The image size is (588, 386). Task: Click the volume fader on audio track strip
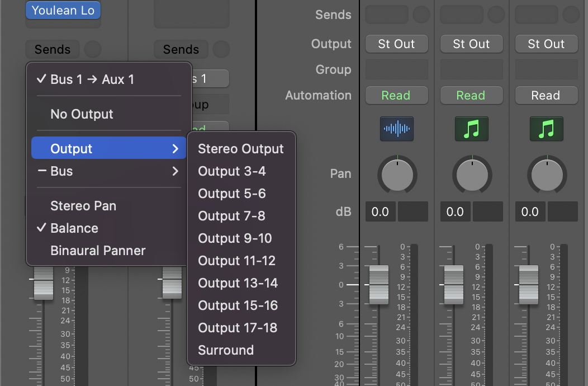(x=379, y=285)
